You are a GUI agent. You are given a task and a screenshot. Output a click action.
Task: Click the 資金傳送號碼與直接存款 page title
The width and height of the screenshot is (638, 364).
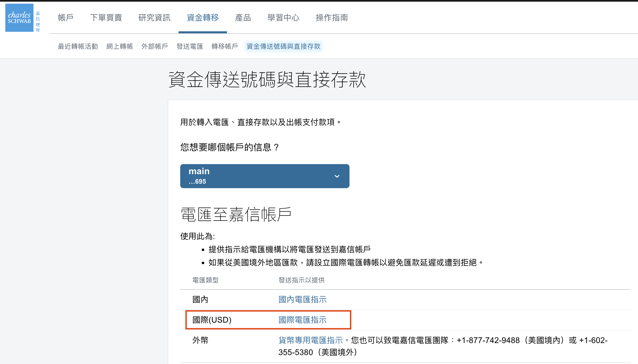(x=267, y=79)
